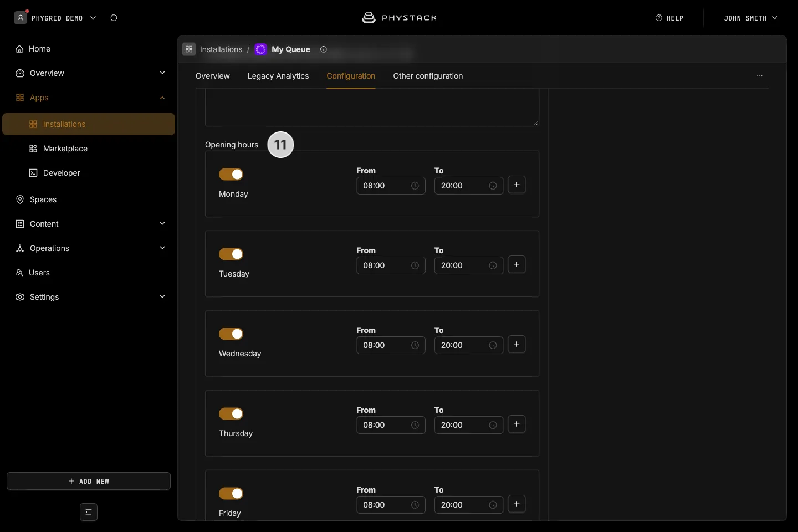This screenshot has height=532, width=798.
Task: Open the three-dots more options menu
Action: [x=760, y=76]
